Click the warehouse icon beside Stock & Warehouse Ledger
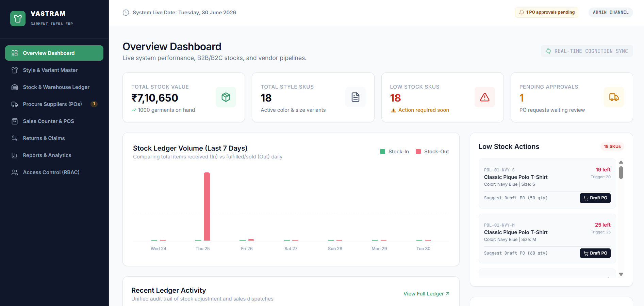644x306 pixels. click(15, 87)
